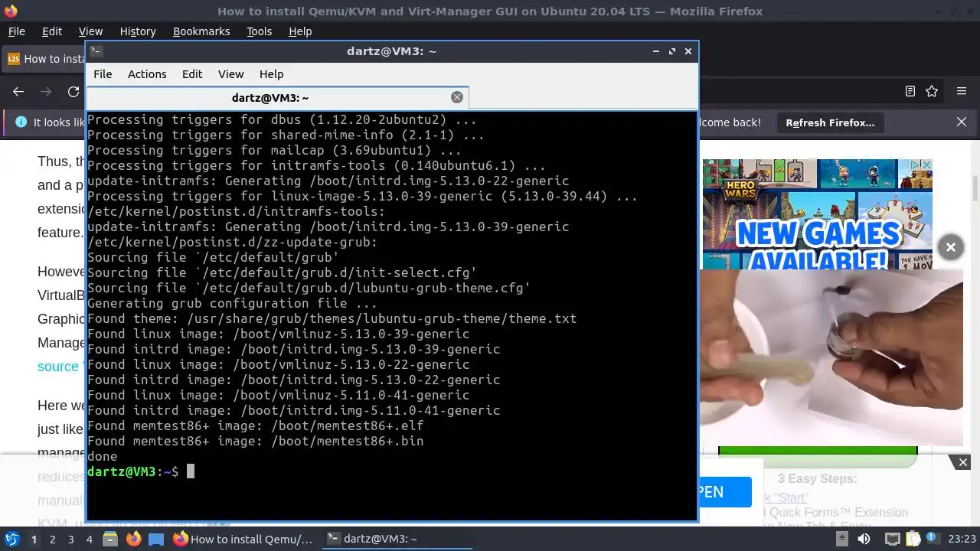This screenshot has height=551, width=980.
Task: Click the 'Found memtest86+ image: /boot/memtest86+.bin' line
Action: coord(255,441)
